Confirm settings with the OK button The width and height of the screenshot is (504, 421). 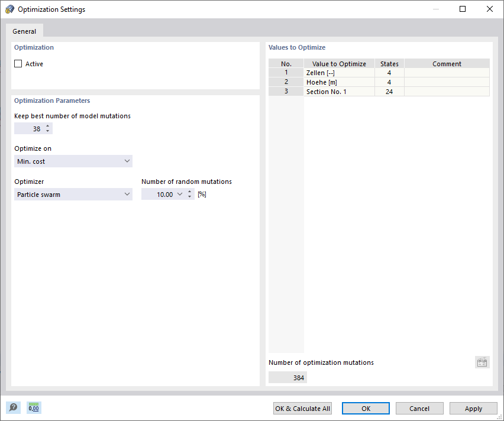point(365,408)
